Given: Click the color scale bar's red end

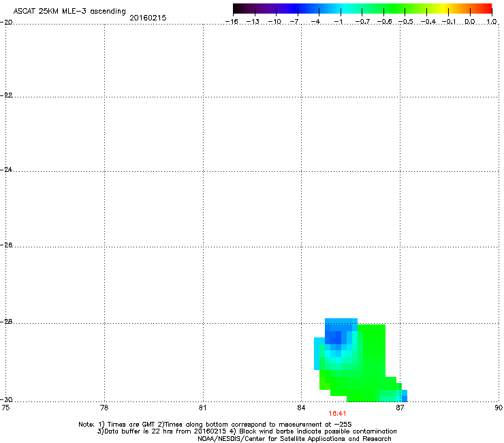Looking at the screenshot, I should pos(486,9).
